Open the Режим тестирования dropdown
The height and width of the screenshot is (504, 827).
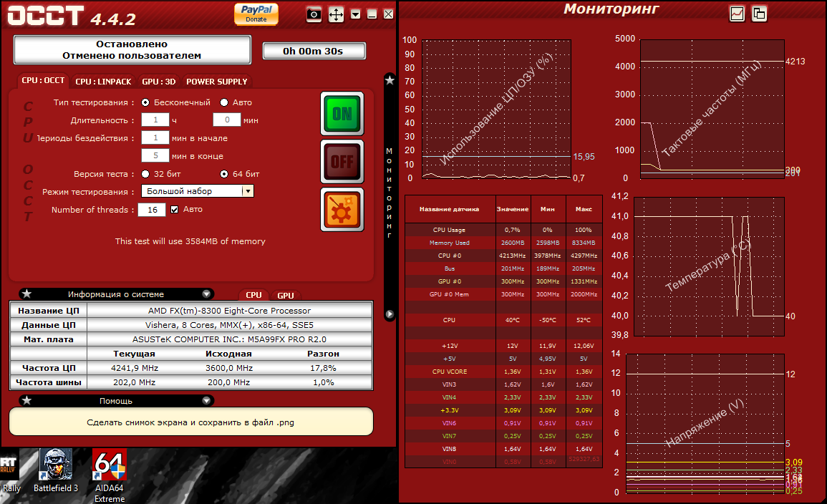click(x=197, y=191)
